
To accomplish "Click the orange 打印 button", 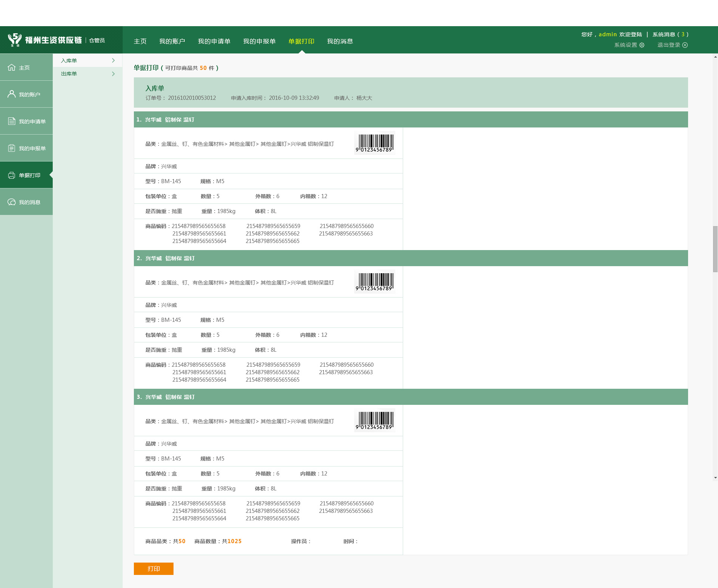I will click(154, 569).
